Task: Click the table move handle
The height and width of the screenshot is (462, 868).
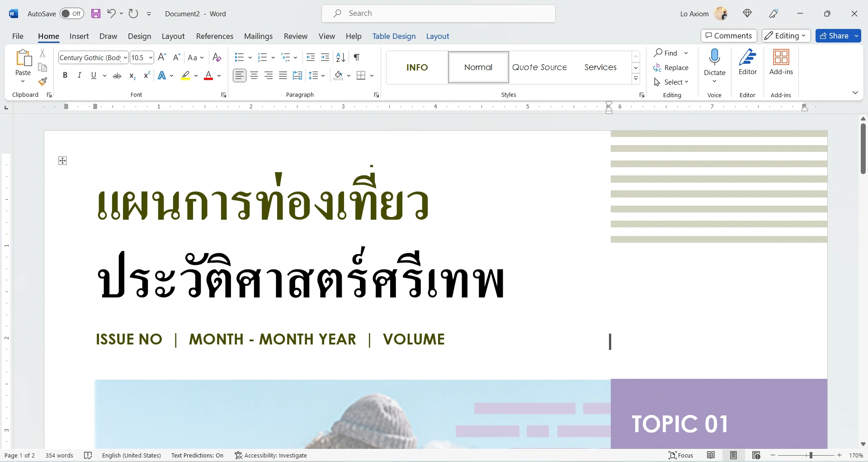Action: point(63,160)
